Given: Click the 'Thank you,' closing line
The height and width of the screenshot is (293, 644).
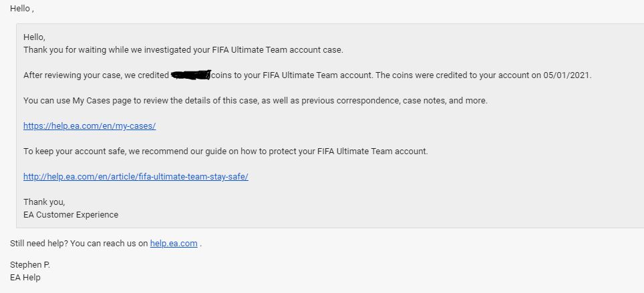Looking at the screenshot, I should 44,202.
